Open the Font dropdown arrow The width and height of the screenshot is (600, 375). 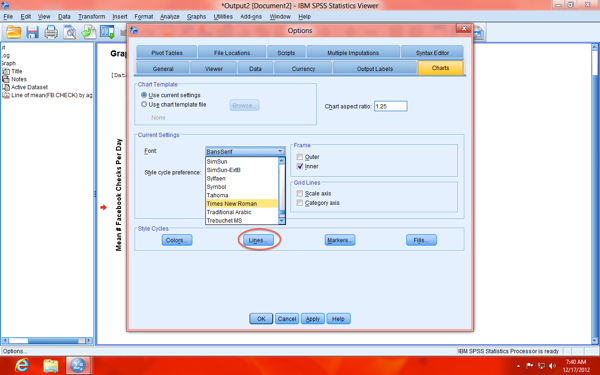pos(280,151)
